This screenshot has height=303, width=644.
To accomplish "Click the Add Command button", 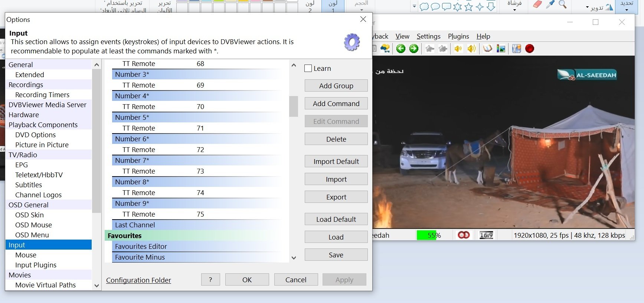I will pyautogui.click(x=336, y=103).
